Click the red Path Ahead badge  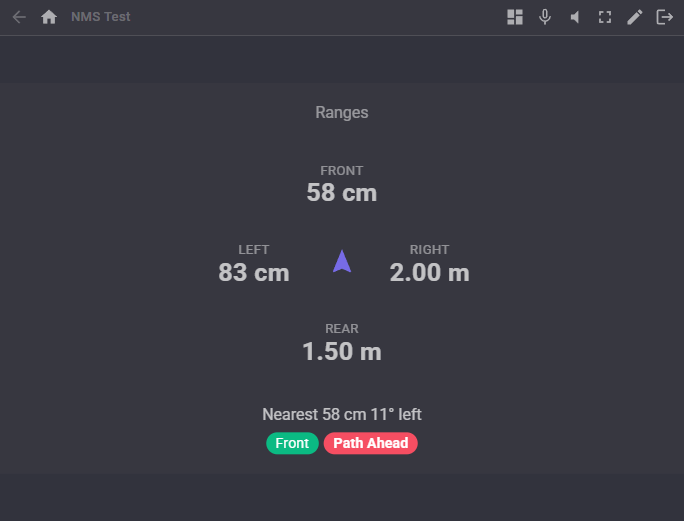pos(371,443)
